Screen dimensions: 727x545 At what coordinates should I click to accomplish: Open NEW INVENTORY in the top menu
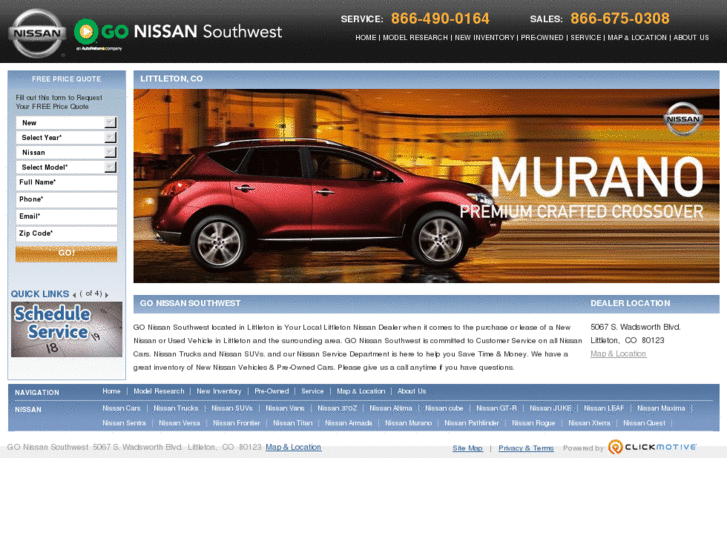pos(485,38)
